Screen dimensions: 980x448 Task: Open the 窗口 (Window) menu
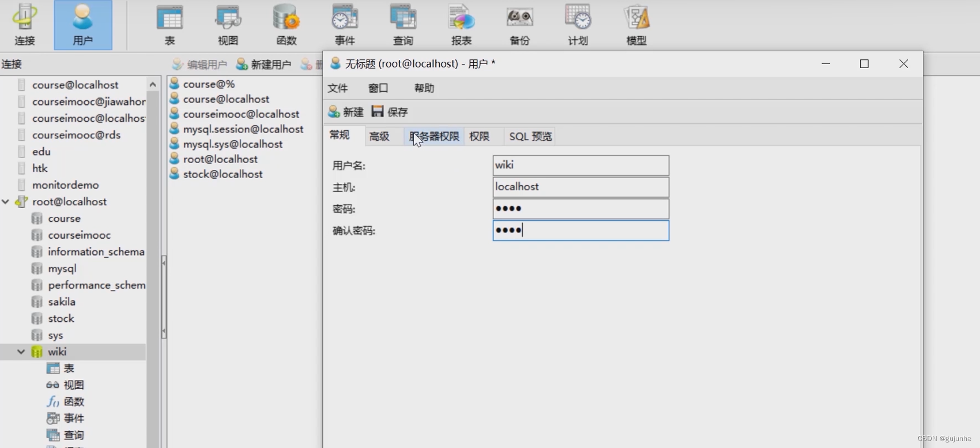click(x=378, y=88)
